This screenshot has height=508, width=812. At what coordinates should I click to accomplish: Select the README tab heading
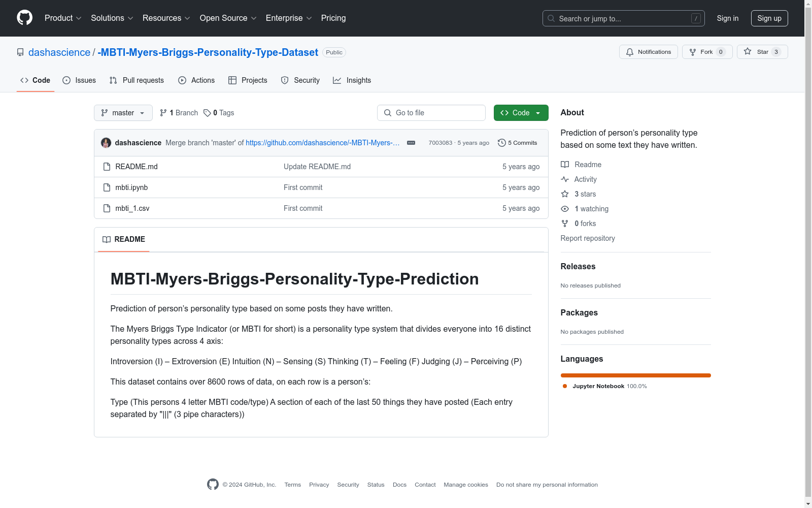[124, 239]
